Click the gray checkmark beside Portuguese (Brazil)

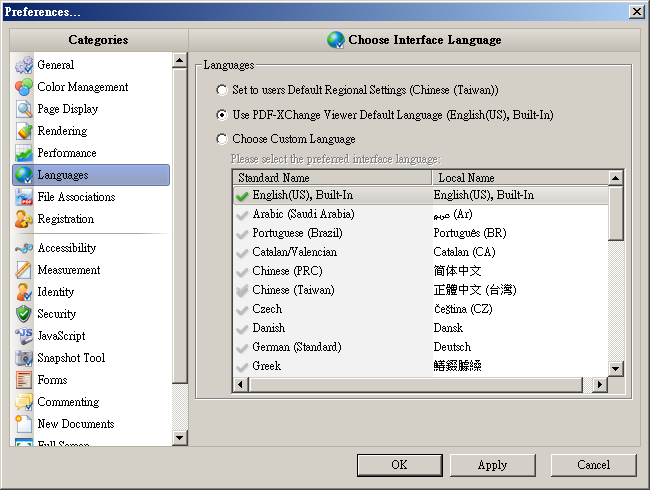(x=242, y=234)
